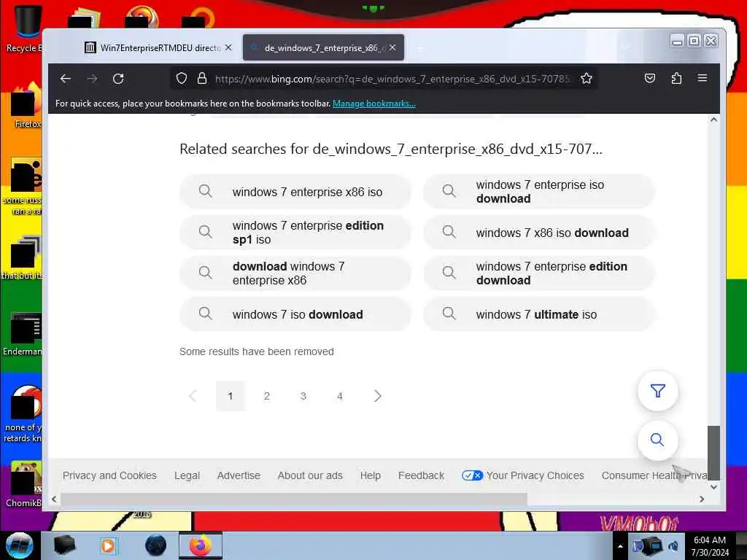
Task: Go to results page 2
Action: tap(267, 396)
